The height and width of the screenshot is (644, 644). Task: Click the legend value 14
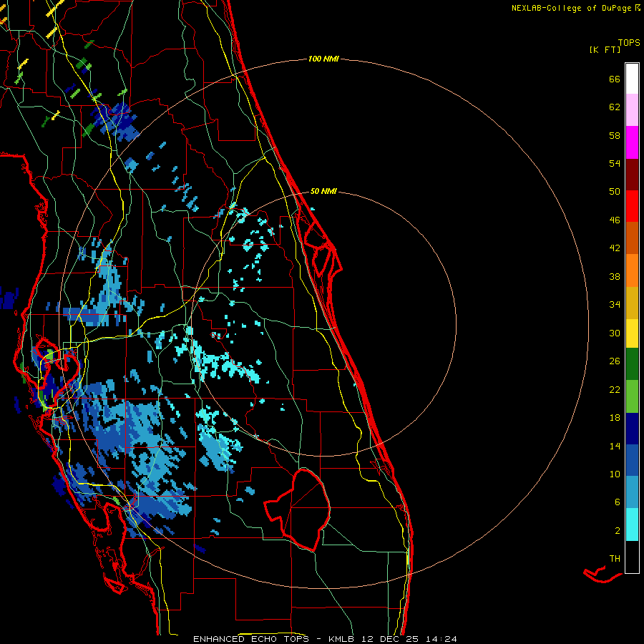click(x=615, y=446)
